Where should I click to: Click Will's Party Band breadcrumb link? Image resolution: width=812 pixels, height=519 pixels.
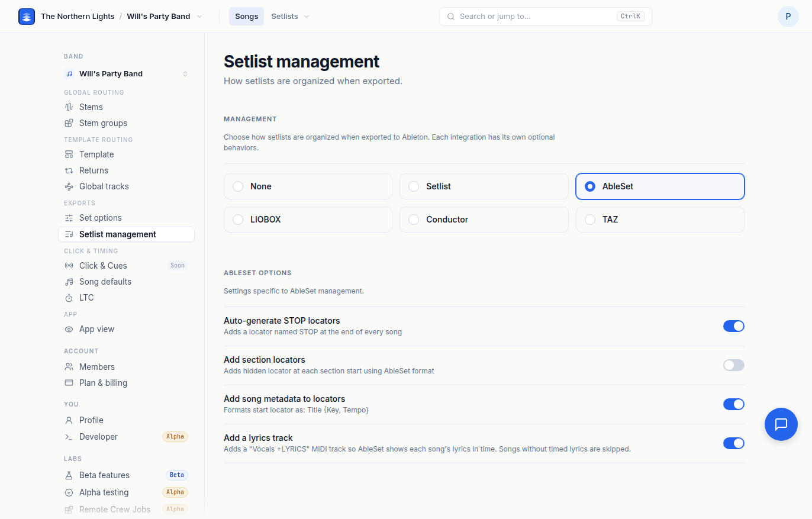159,17
